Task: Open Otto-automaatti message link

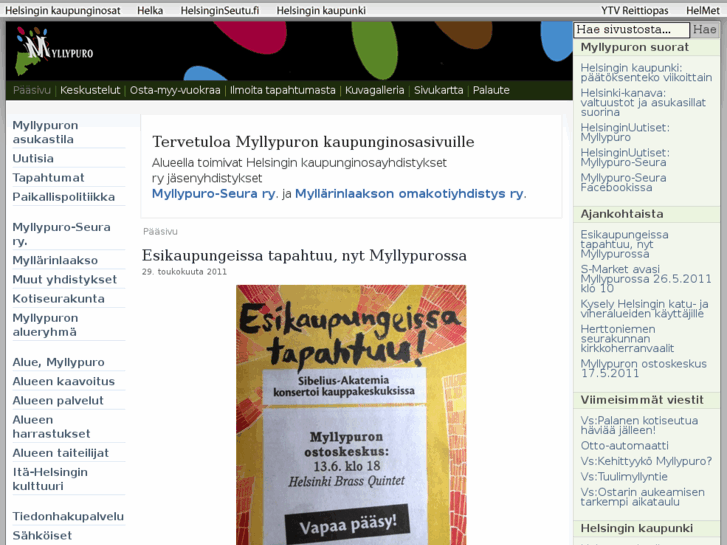Action: (x=624, y=445)
